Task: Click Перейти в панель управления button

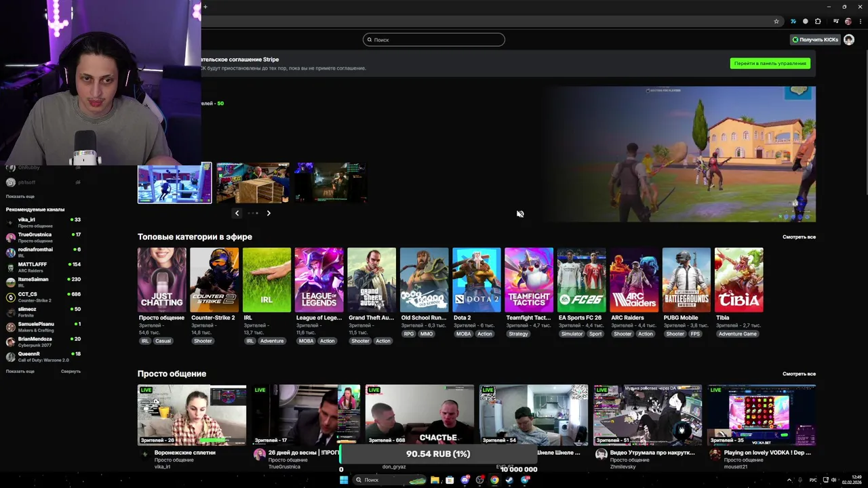Action: (x=770, y=63)
